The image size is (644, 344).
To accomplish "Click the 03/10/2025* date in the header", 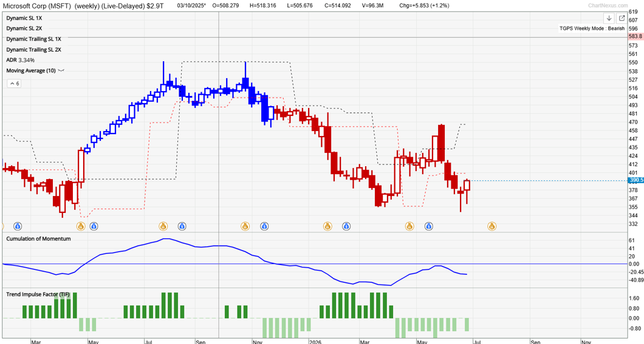I will point(191,5).
